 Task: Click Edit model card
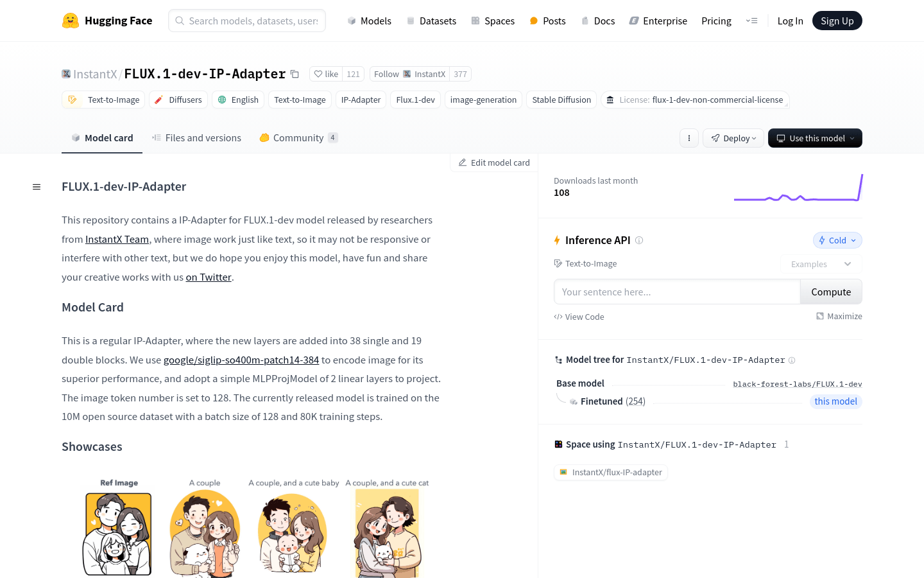click(x=494, y=162)
